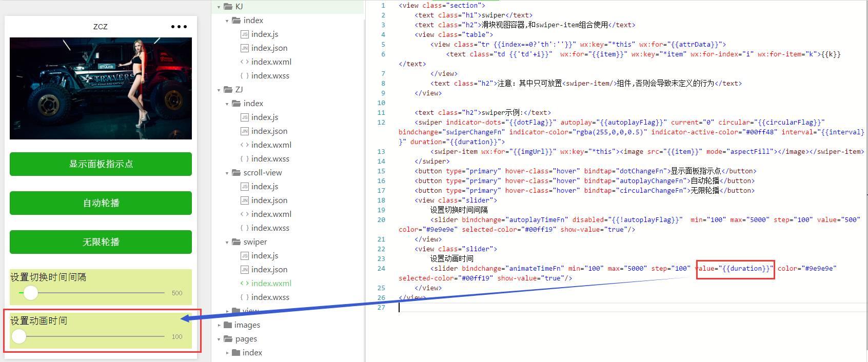The height and width of the screenshot is (362, 868).
Task: Click the swiper car image preview
Action: 101,88
